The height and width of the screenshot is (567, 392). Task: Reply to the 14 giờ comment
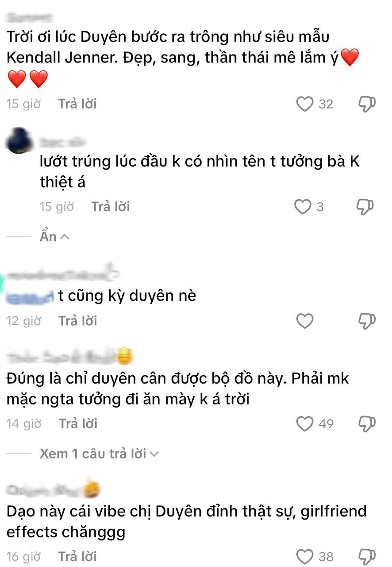click(78, 424)
